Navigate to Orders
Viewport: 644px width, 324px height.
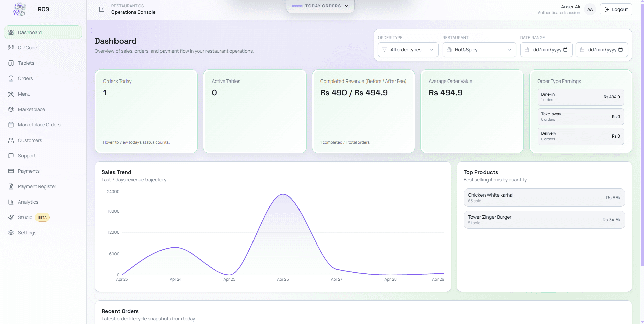coord(43,78)
